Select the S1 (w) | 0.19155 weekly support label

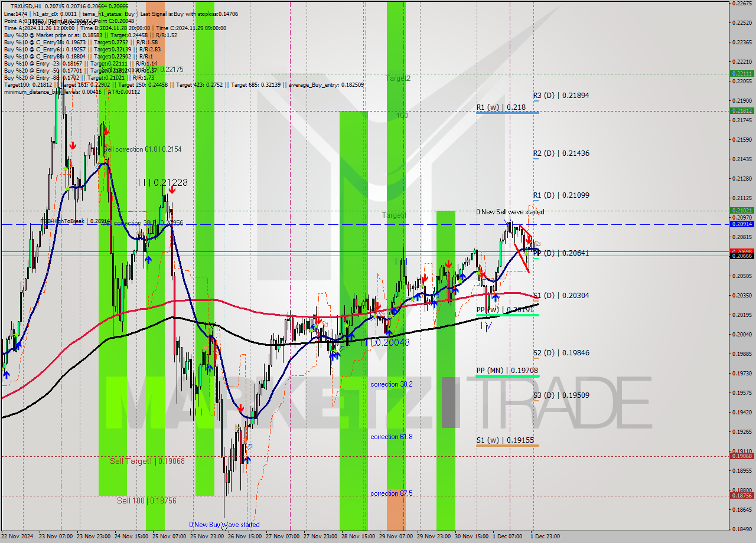coord(505,440)
